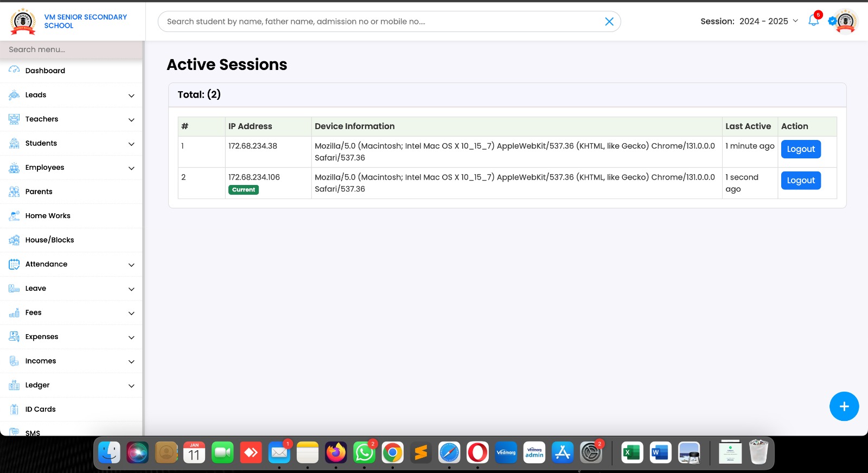The image size is (868, 473).
Task: Select the Dashboard menu item
Action: [x=71, y=71]
